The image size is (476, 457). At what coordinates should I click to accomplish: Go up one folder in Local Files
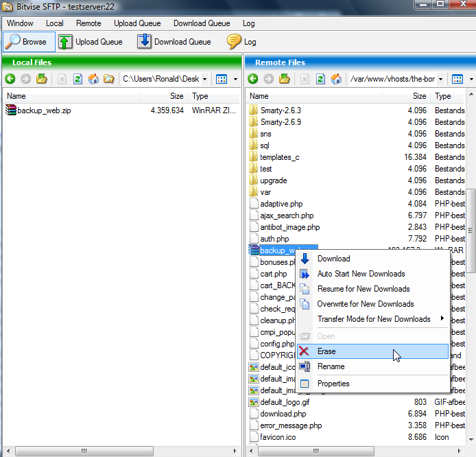[x=42, y=79]
